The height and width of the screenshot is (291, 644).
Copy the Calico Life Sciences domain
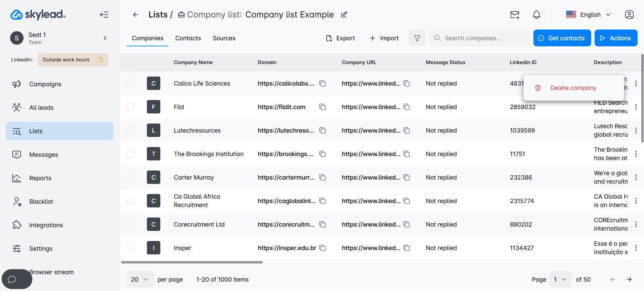[323, 83]
